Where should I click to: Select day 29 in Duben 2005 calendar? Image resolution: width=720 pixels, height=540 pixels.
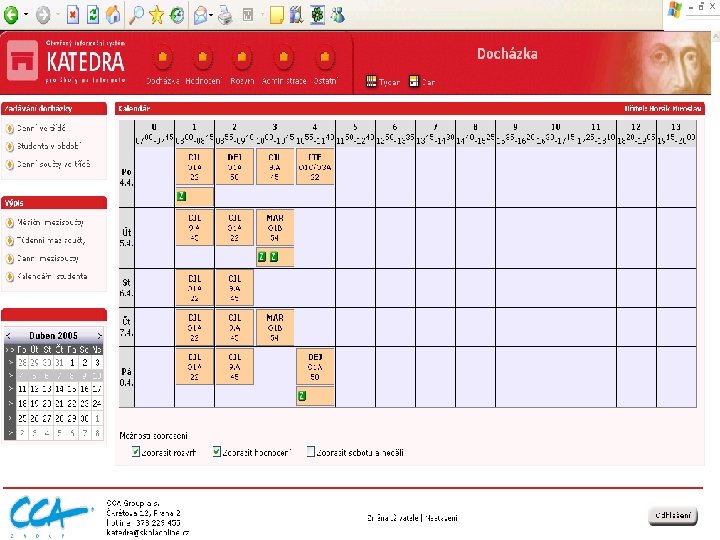click(72, 418)
